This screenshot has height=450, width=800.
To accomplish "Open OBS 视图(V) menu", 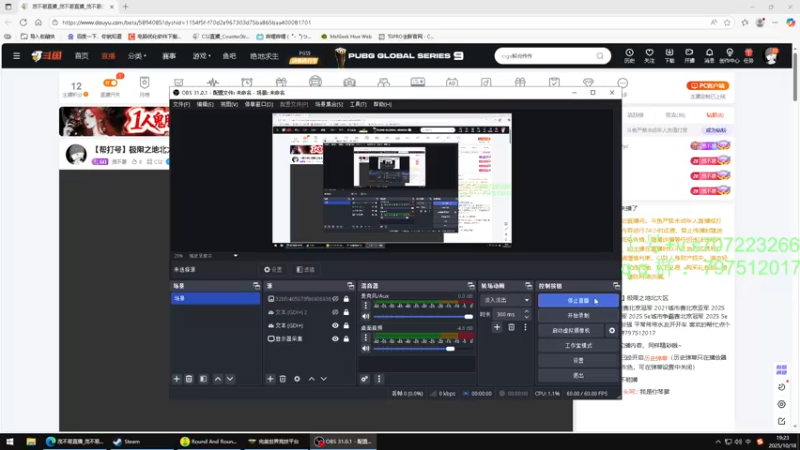I will 229,105.
